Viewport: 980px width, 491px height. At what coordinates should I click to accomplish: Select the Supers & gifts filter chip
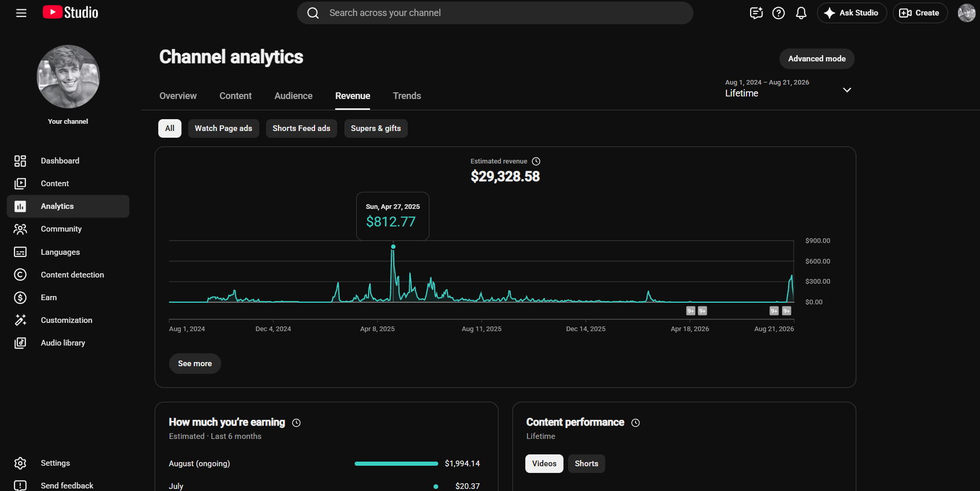click(376, 128)
